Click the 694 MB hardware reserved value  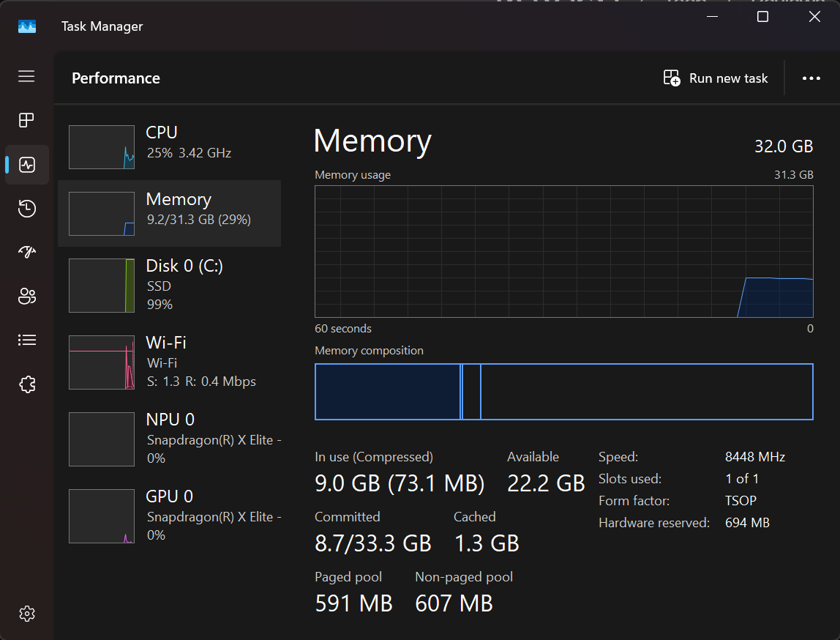(x=747, y=523)
